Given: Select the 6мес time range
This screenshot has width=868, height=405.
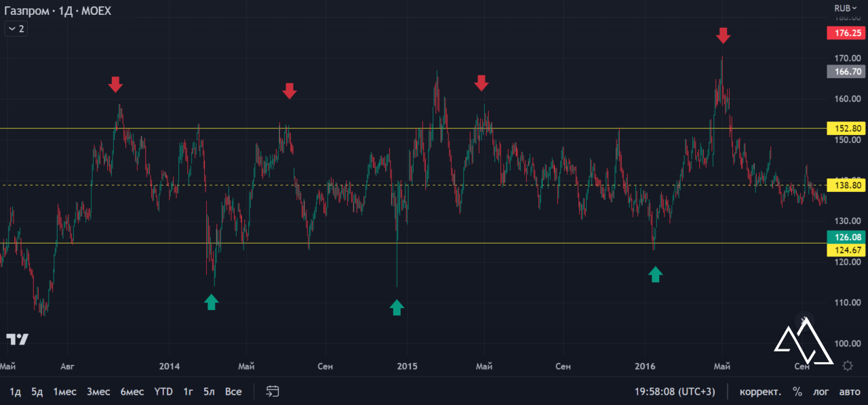Looking at the screenshot, I should point(132,391).
